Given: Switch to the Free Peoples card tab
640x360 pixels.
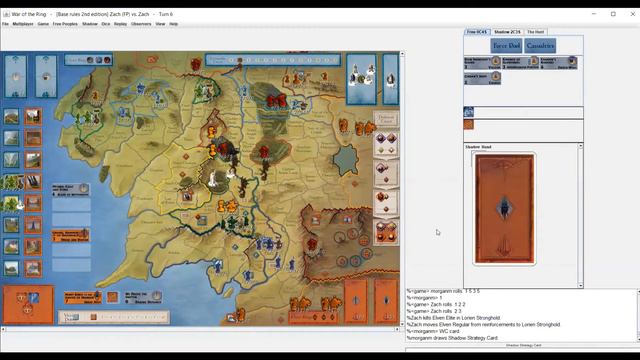Looking at the screenshot, I should 477,32.
